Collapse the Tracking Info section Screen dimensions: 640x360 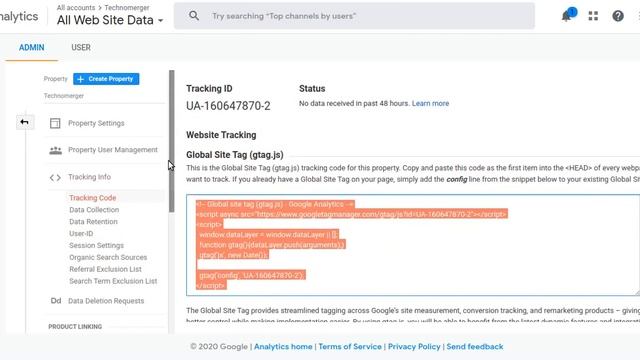coord(89,177)
